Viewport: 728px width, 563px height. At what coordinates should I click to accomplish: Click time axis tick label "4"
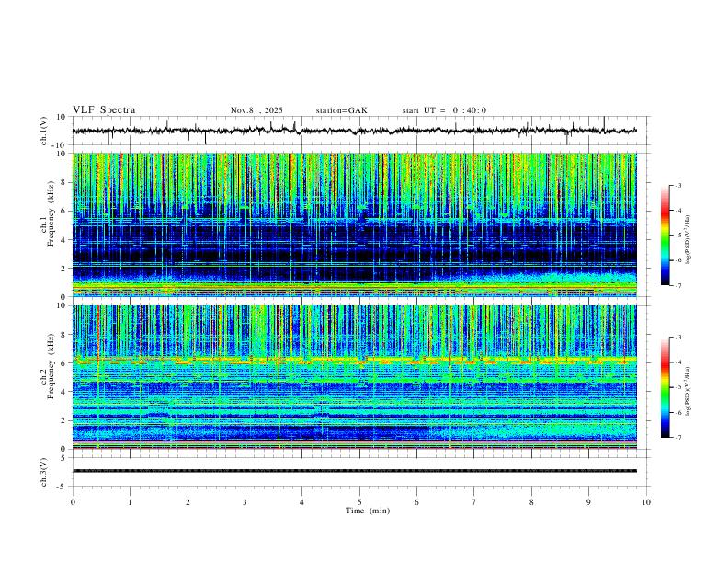coord(302,502)
